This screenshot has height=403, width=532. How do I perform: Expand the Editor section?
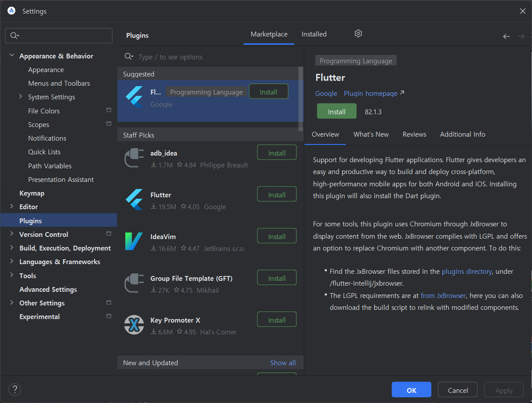pyautogui.click(x=11, y=207)
